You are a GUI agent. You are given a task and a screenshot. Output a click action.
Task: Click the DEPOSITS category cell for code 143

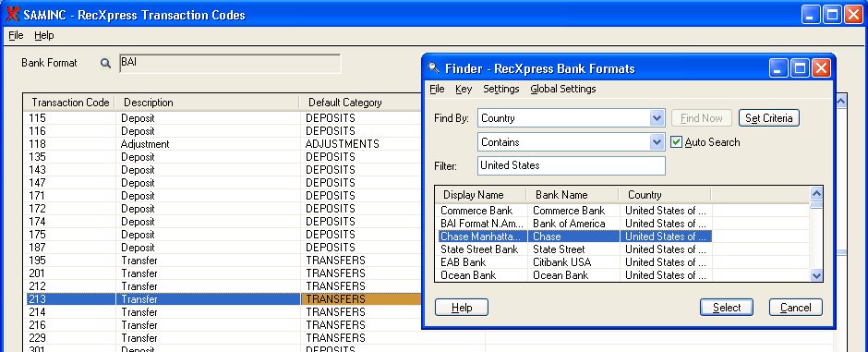coord(362,170)
